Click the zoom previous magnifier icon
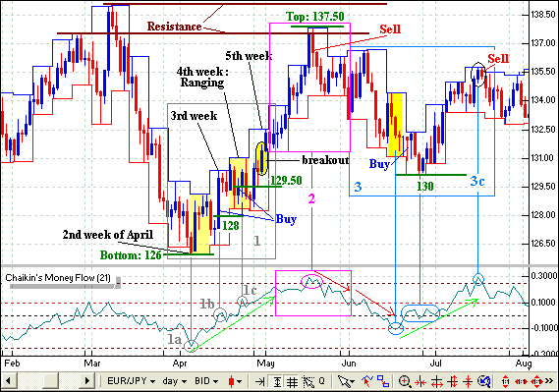Viewport: 559px width, 392px height. (484, 381)
